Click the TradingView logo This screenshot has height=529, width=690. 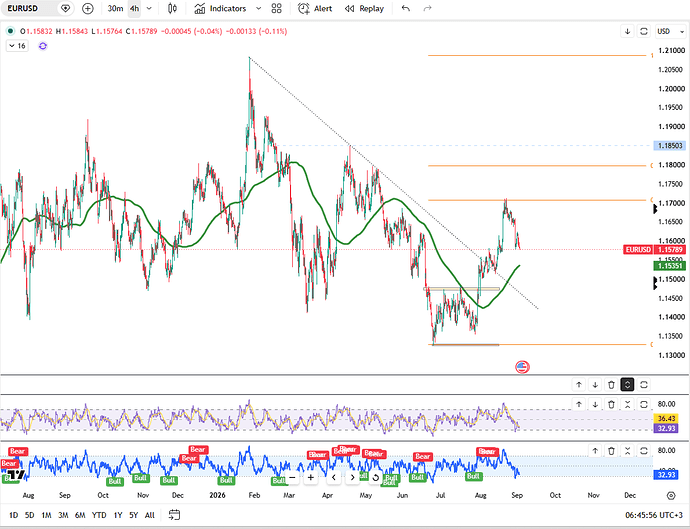(16, 475)
